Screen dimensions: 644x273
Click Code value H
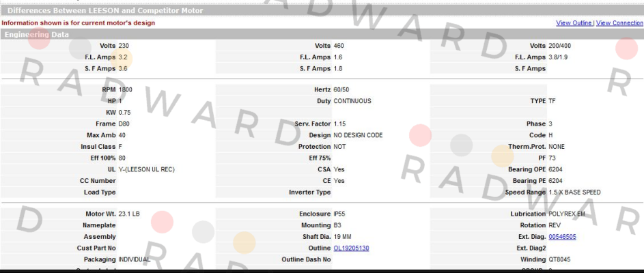click(550, 135)
